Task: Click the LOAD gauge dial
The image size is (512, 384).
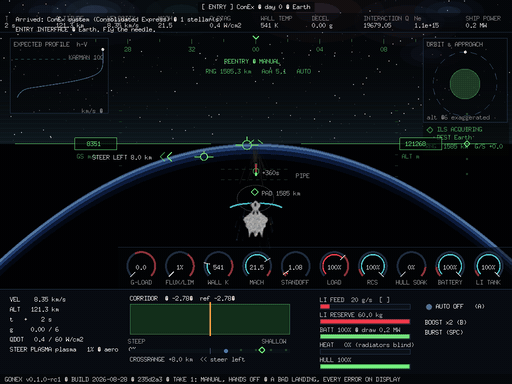Action: [334, 266]
